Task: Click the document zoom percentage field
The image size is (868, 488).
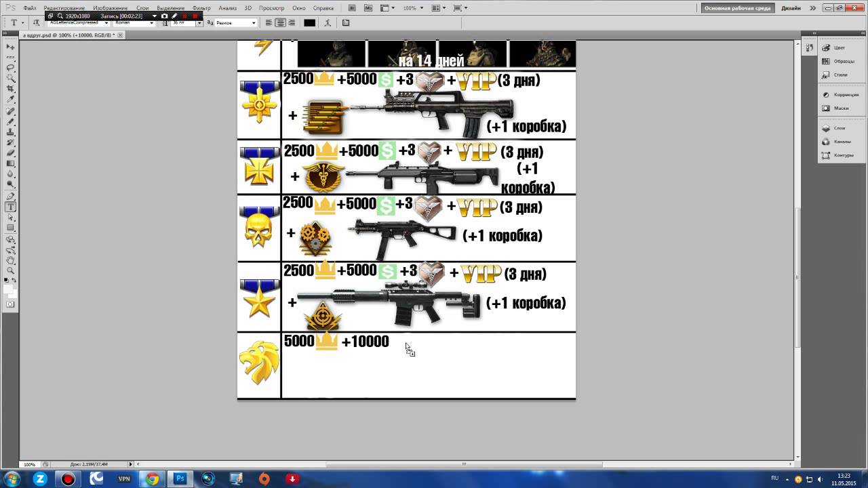Action: click(x=29, y=464)
